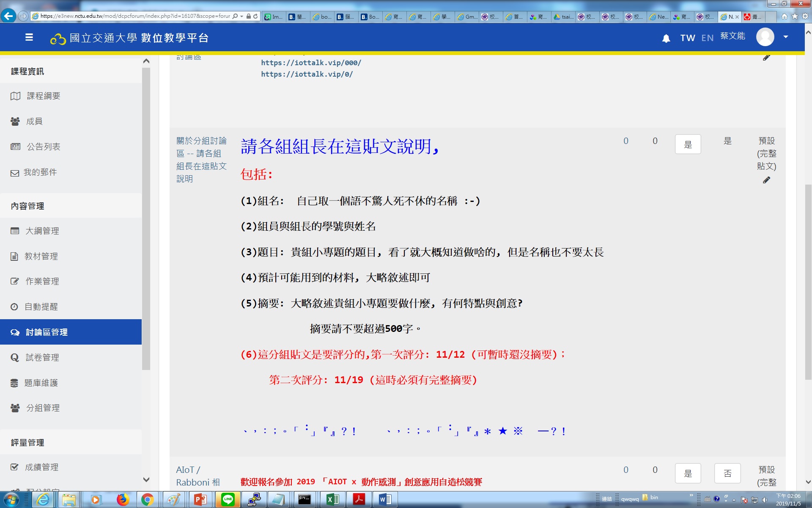Open the address bar autocomplete dropdown

point(241,16)
